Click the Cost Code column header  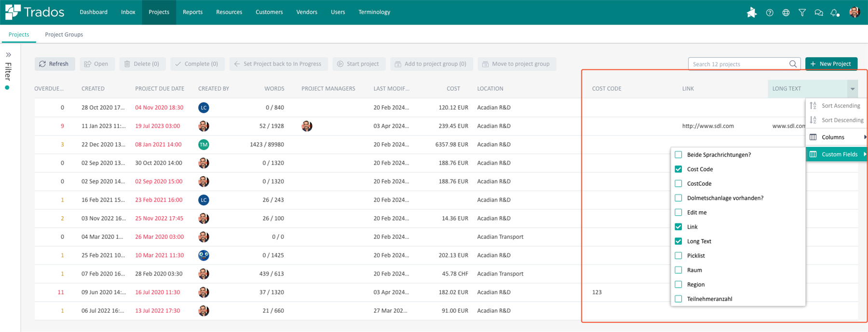tap(607, 89)
